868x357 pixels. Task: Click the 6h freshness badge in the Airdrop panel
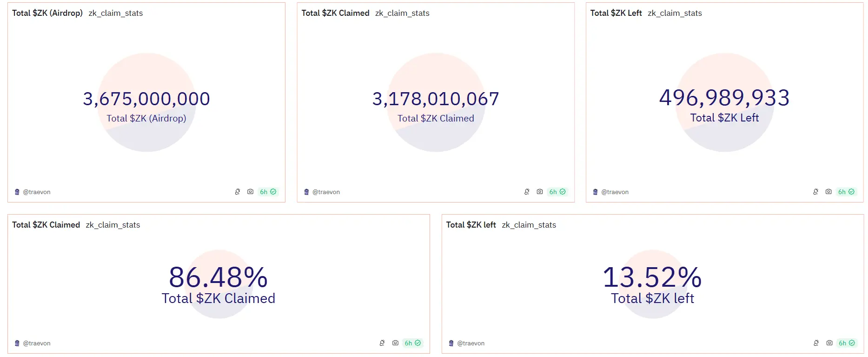268,192
